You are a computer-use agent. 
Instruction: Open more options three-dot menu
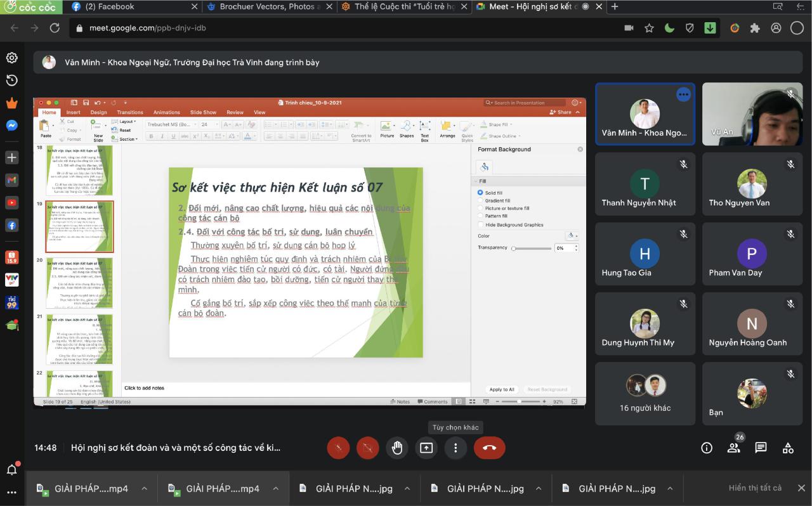(455, 448)
